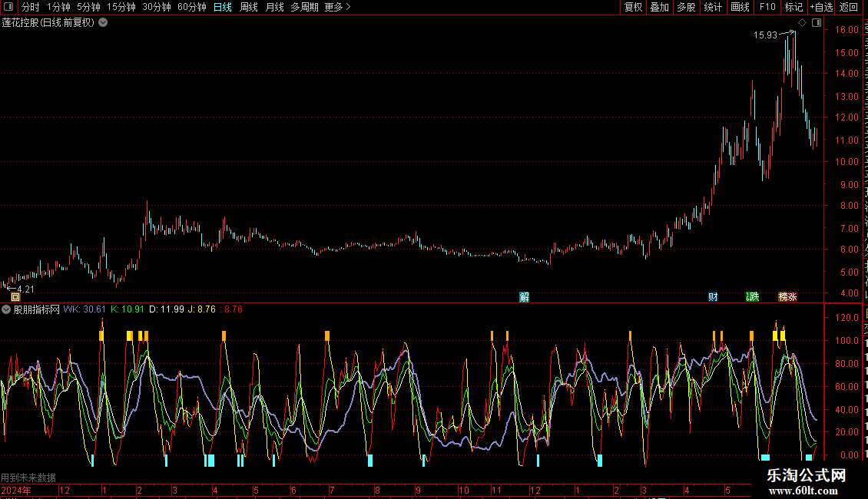Screen dimensions: 868x499
Task: Click the 财 financial event marker
Action: [713, 297]
